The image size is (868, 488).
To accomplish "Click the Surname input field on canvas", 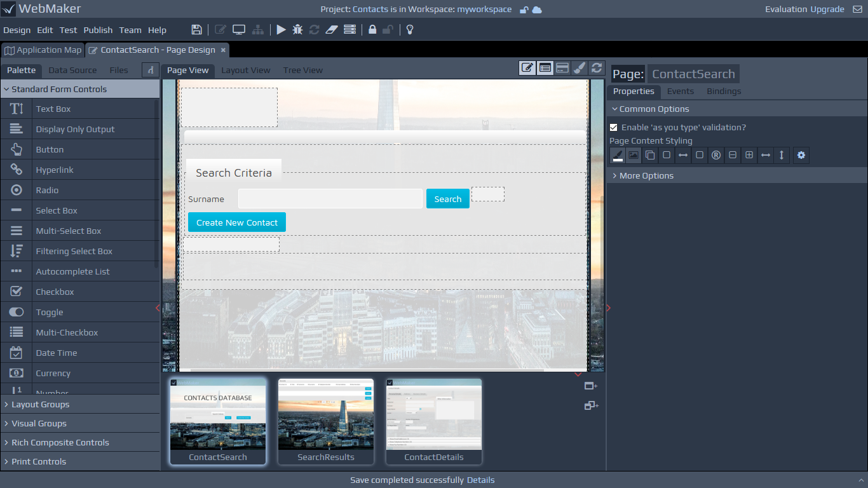I will click(330, 199).
